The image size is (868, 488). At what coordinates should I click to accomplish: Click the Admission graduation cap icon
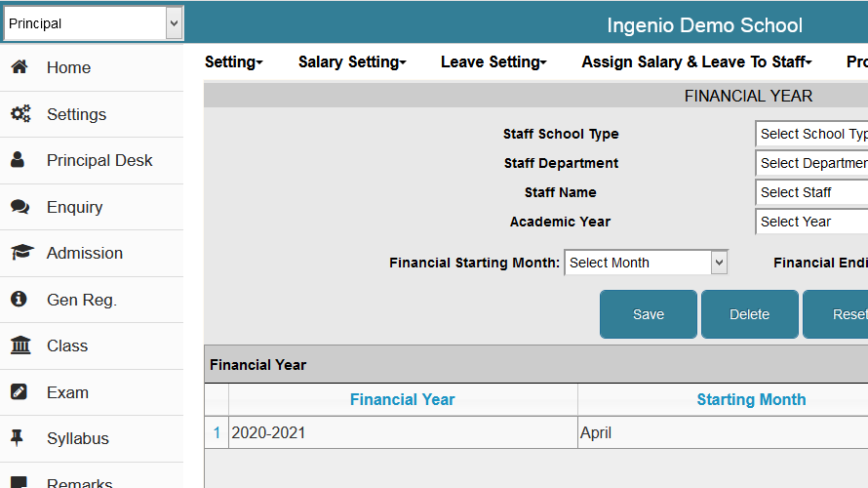(20, 253)
